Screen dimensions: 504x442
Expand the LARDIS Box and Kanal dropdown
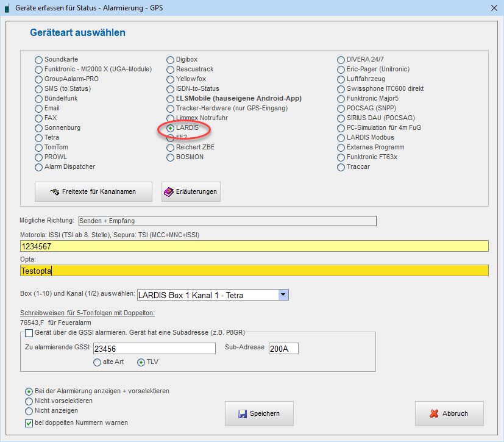[x=283, y=295]
